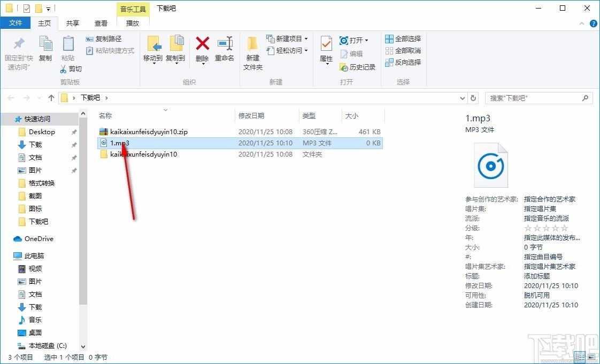The width and height of the screenshot is (600, 364).
Task: Open the File (文件) tab
Action: click(x=16, y=24)
